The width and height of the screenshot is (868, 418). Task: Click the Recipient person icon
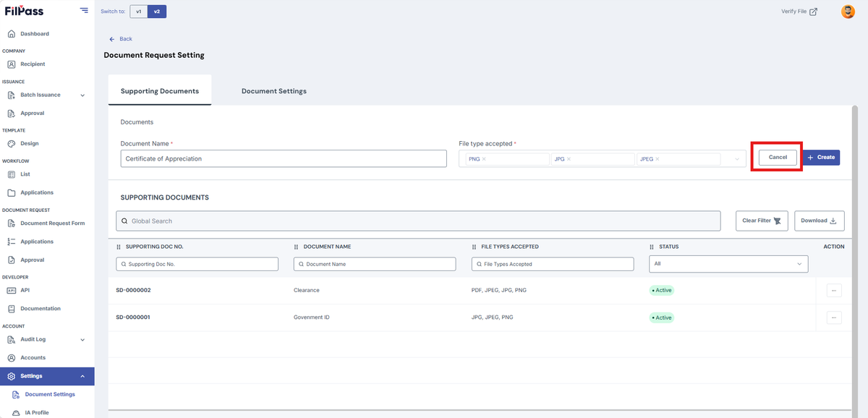tap(12, 64)
